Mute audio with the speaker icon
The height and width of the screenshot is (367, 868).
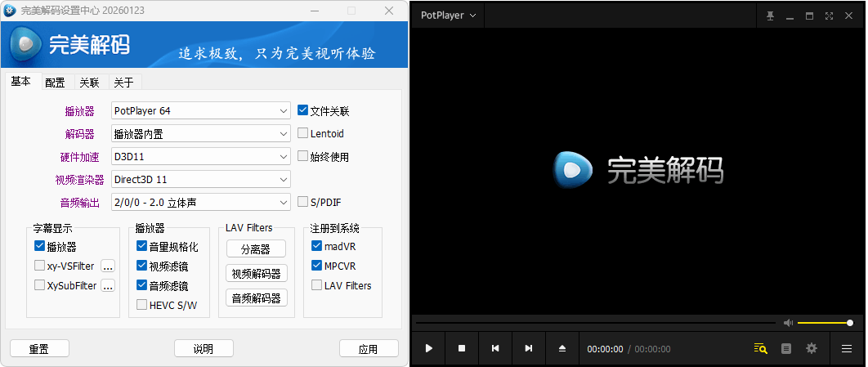click(788, 323)
